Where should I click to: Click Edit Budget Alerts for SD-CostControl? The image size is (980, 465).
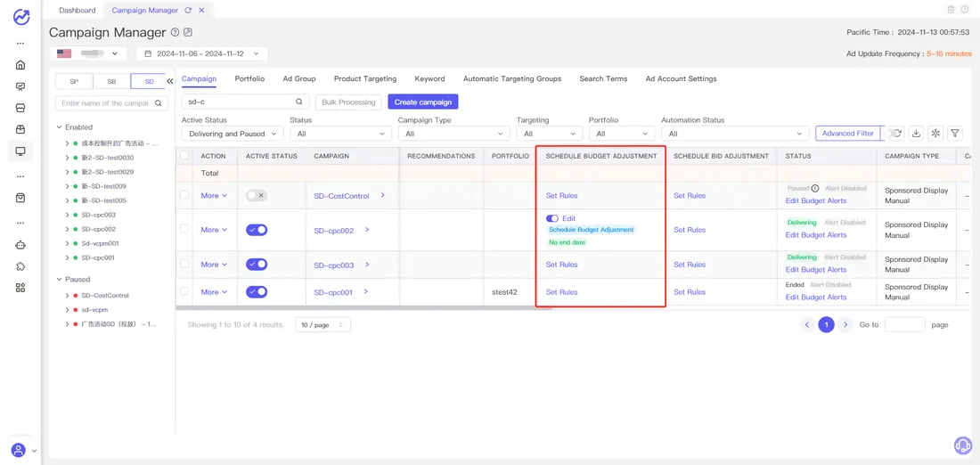pos(815,200)
